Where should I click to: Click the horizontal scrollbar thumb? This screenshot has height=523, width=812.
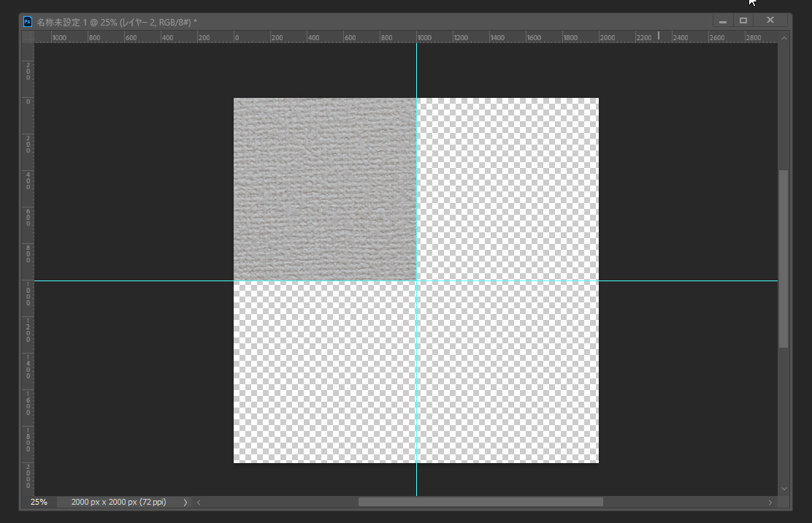[x=480, y=503]
